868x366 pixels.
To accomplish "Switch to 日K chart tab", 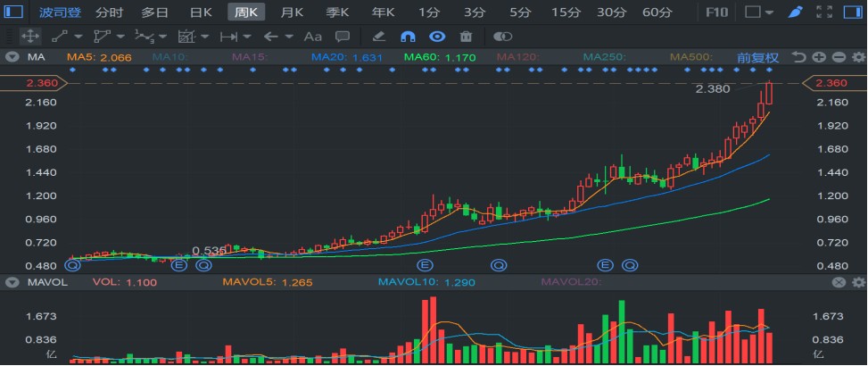I will point(201,12).
